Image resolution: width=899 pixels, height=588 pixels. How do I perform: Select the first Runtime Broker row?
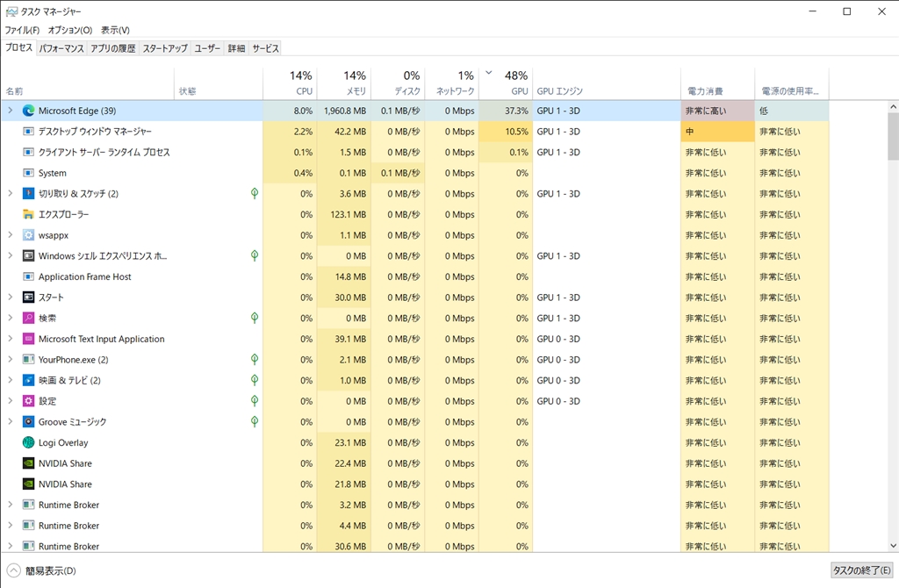coord(414,505)
